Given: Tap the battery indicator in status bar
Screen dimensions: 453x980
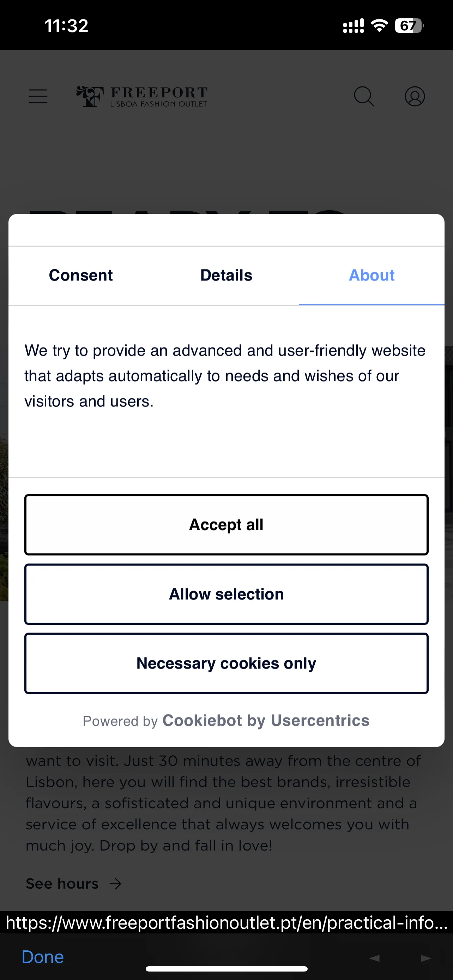Looking at the screenshot, I should tap(409, 26).
